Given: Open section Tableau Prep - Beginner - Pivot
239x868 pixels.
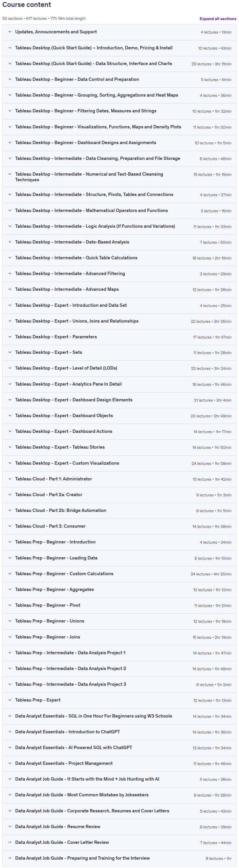Looking at the screenshot, I should click(119, 605).
